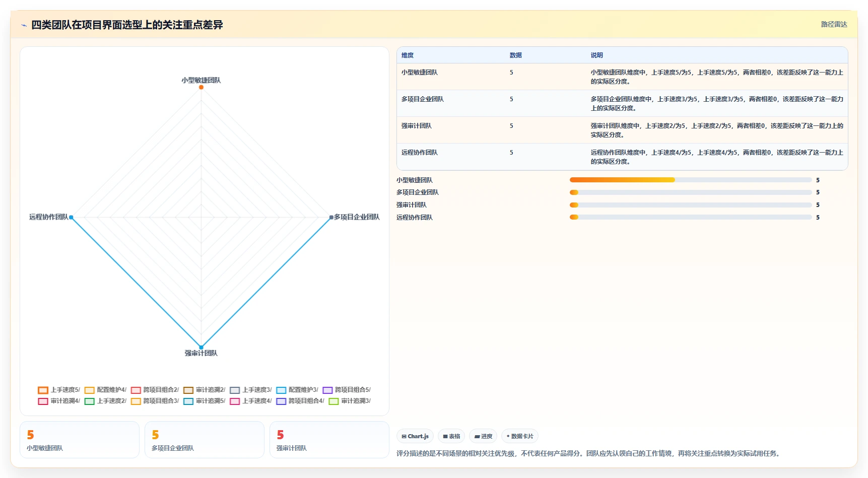This screenshot has width=868, height=478.
Task: Click the small blue icon before the page title
Action: [x=24, y=25]
